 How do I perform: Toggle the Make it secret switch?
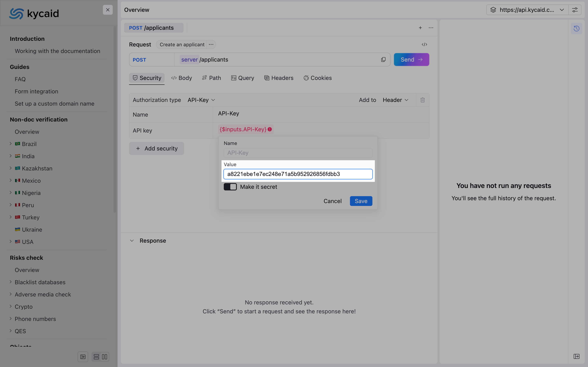[230, 187]
